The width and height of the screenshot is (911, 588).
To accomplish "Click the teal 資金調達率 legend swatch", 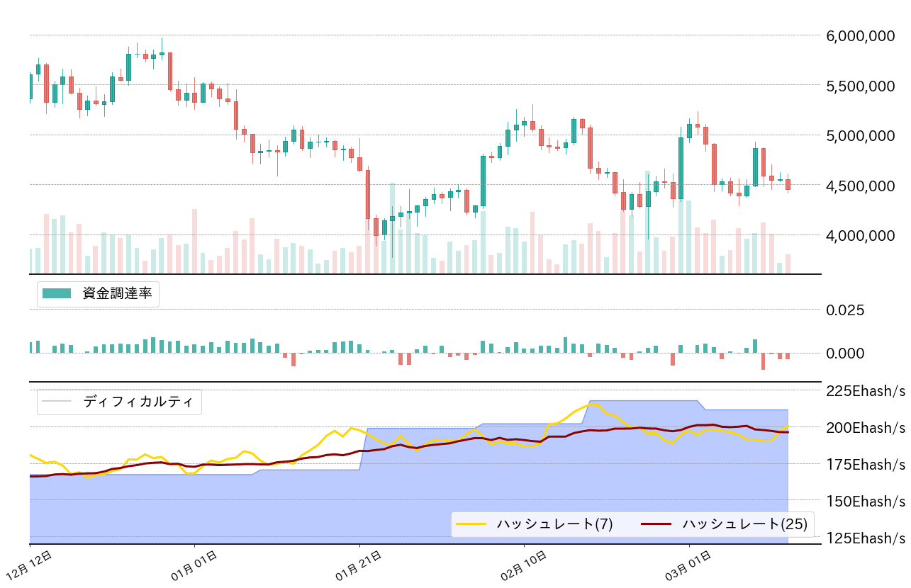I will [x=57, y=294].
